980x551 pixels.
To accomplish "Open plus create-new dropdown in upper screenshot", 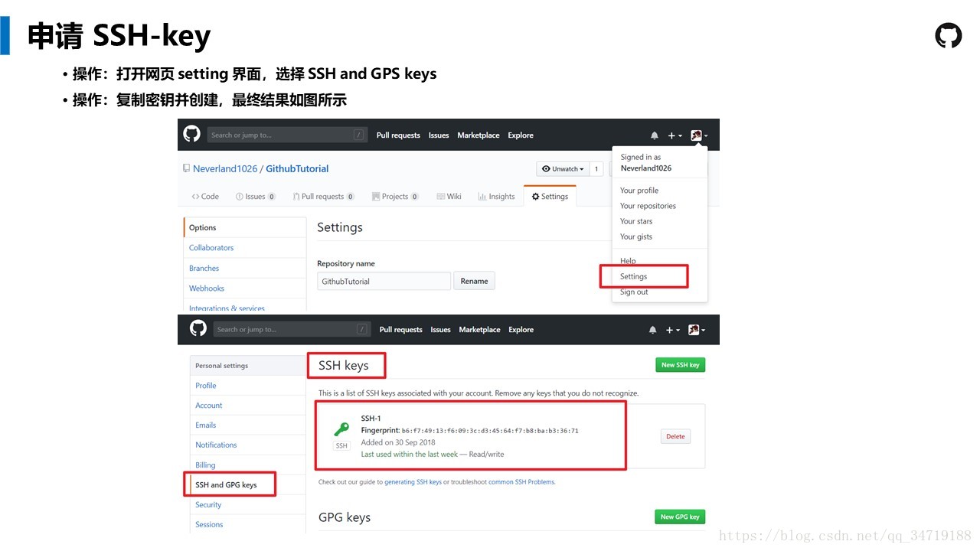I will [x=675, y=135].
